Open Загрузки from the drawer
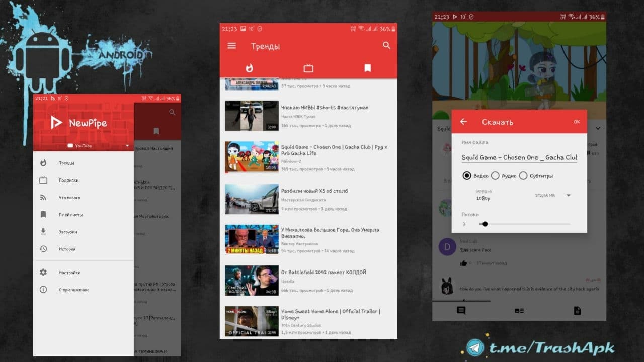Screen dimensions: 644x362 [x=84, y=232]
